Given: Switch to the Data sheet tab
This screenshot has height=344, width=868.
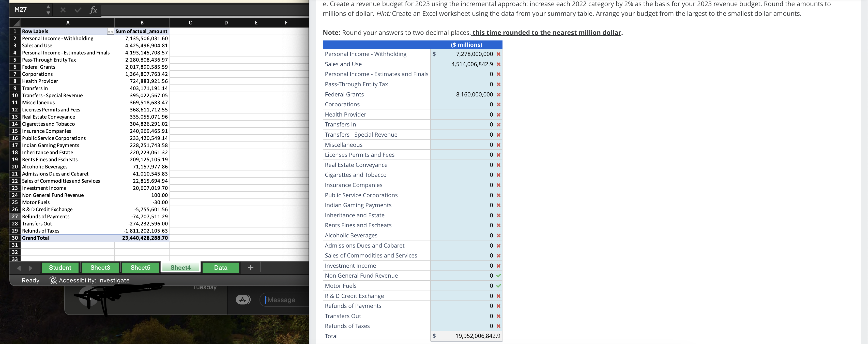Looking at the screenshot, I should 220,267.
